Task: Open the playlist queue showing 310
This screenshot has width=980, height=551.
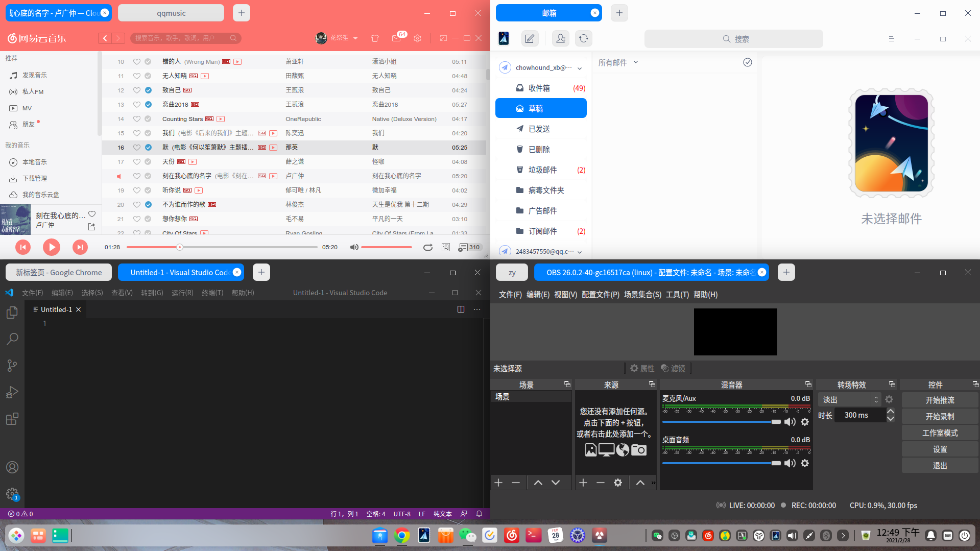Action: tap(469, 247)
